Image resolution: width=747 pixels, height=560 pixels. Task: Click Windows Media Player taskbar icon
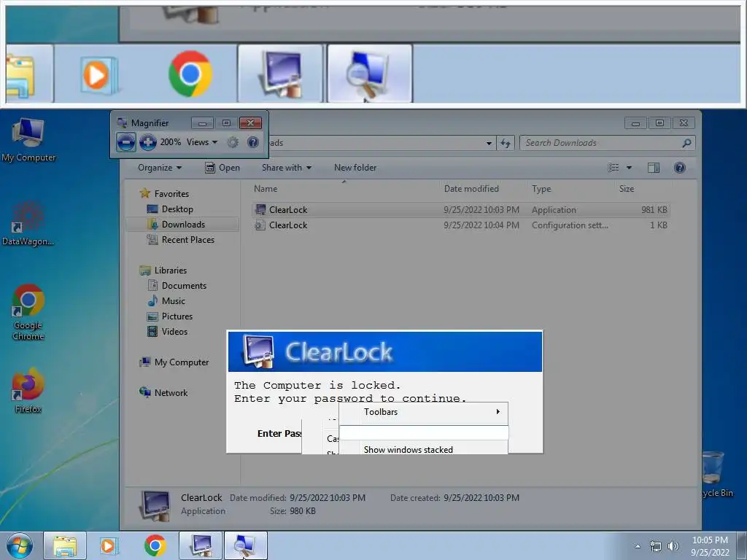coord(109,545)
